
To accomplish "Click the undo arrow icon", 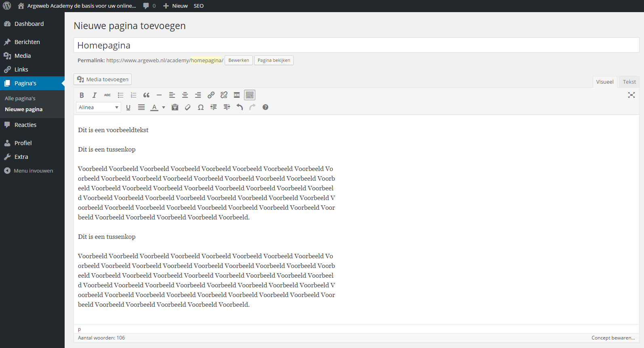I will [x=240, y=107].
